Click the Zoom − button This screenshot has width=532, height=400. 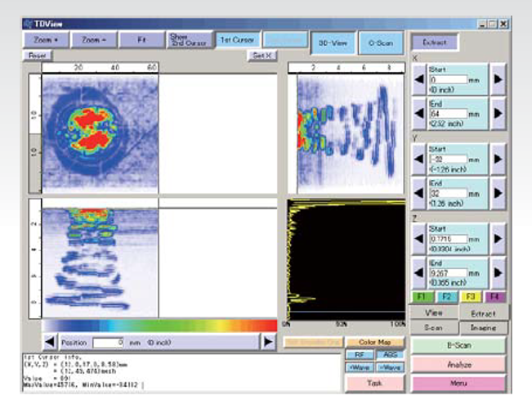point(93,38)
